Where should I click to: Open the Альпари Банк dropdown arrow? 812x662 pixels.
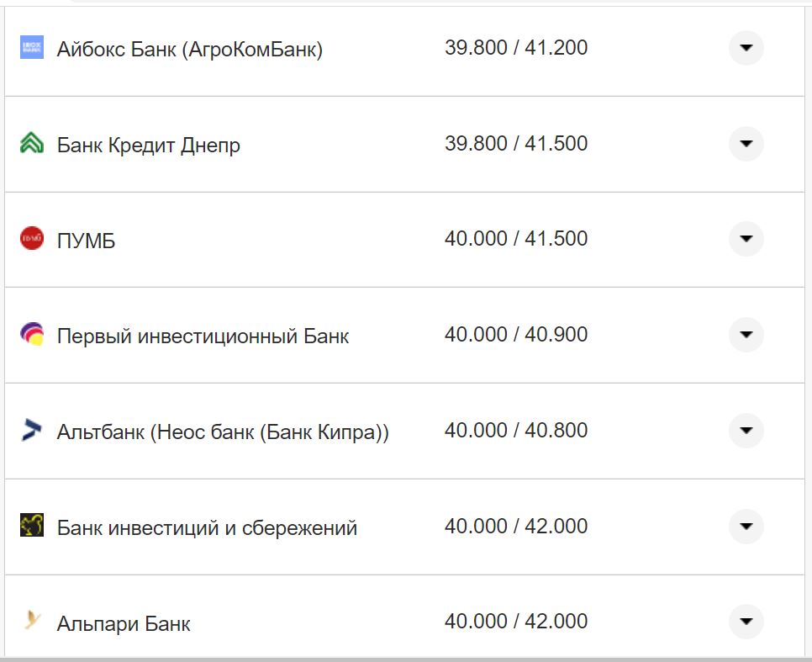pos(746,622)
